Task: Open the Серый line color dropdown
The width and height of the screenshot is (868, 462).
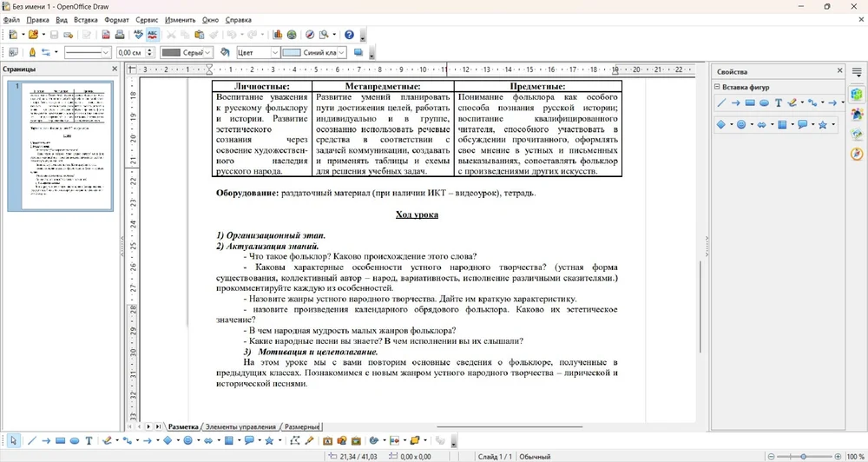Action: pos(209,52)
